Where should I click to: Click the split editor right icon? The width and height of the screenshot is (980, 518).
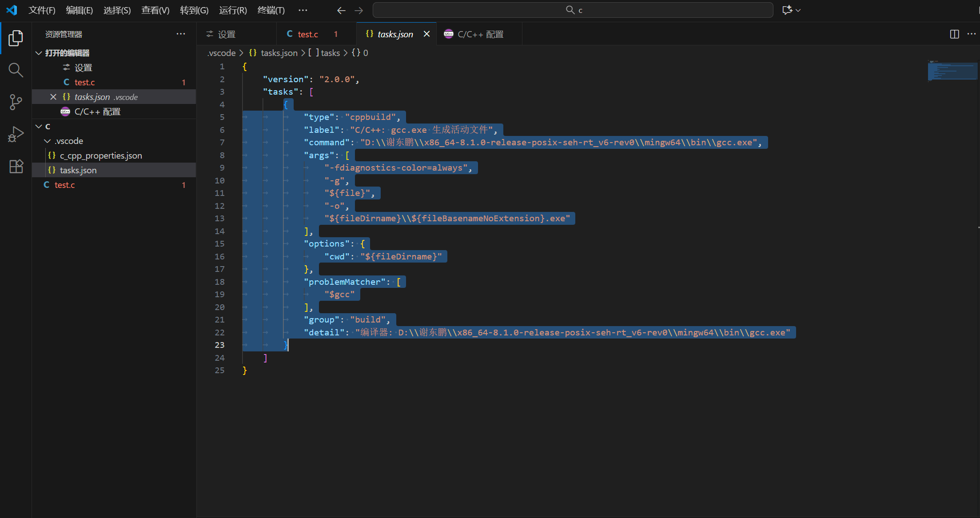click(x=954, y=34)
